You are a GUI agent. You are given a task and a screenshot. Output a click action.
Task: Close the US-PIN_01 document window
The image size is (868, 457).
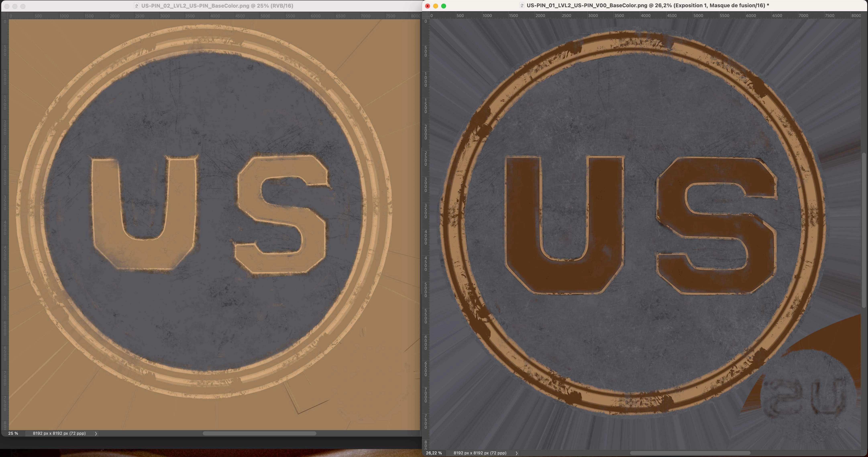[428, 6]
